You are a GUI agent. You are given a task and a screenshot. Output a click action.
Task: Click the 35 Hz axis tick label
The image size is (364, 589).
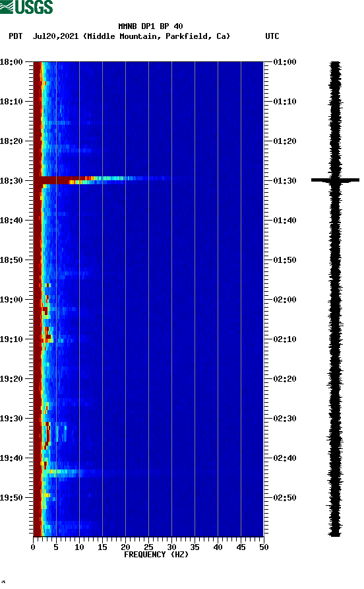pyautogui.click(x=195, y=547)
